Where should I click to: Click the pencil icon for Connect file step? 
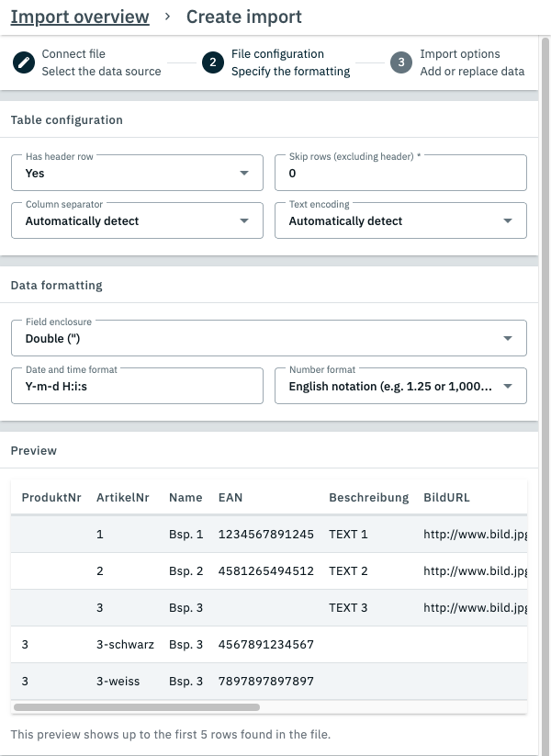click(x=24, y=62)
